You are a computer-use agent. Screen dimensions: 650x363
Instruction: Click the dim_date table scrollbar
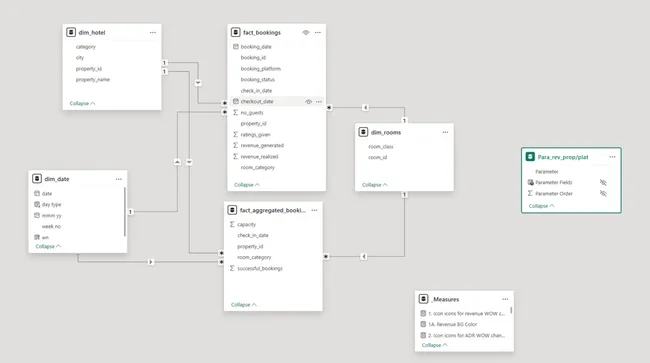coord(125,212)
